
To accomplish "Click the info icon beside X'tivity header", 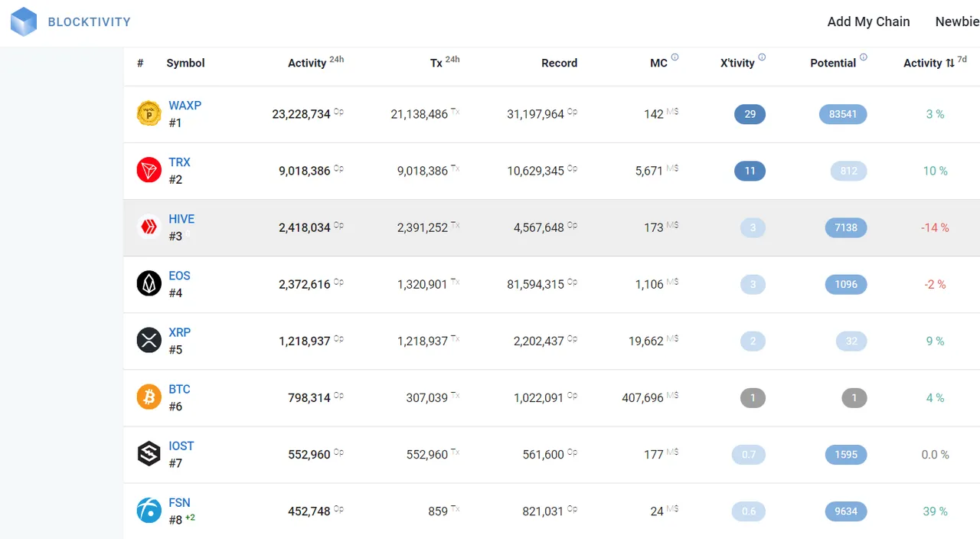I will point(762,57).
